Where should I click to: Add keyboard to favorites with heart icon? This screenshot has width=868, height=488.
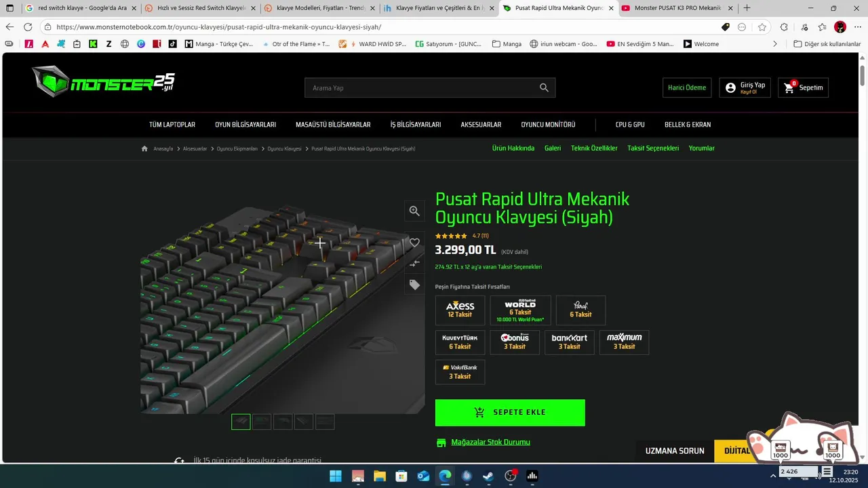click(x=414, y=243)
